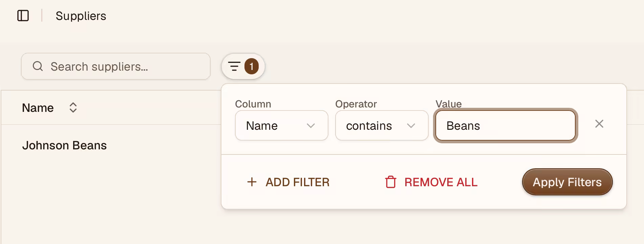644x244 pixels.
Task: Remove the Name contains filter row
Action: tap(599, 124)
